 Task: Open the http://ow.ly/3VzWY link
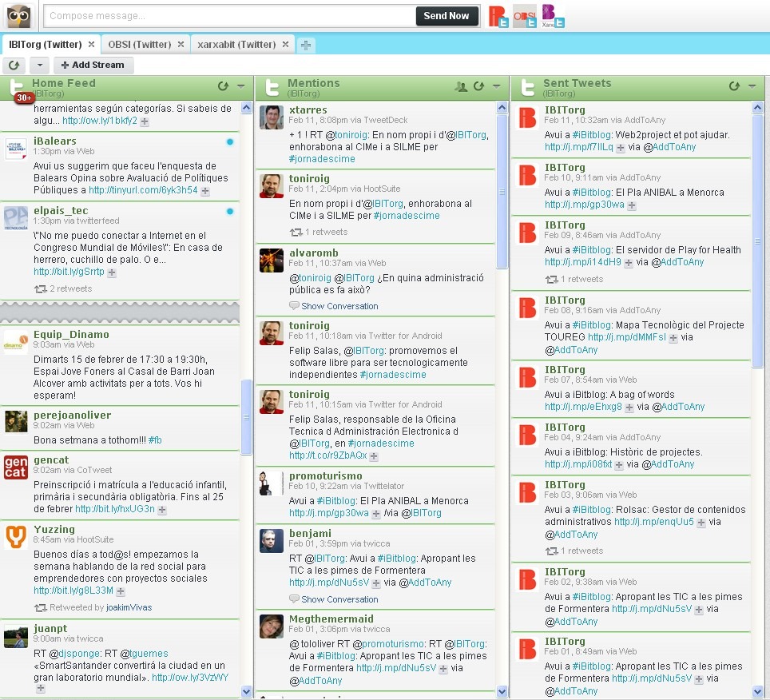tap(190, 678)
